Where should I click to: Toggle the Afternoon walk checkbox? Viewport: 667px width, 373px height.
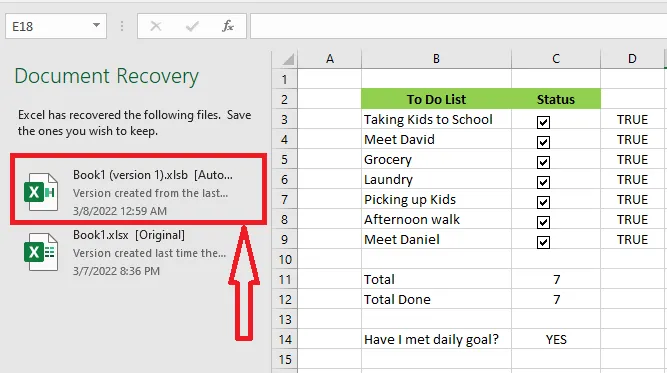[543, 222]
